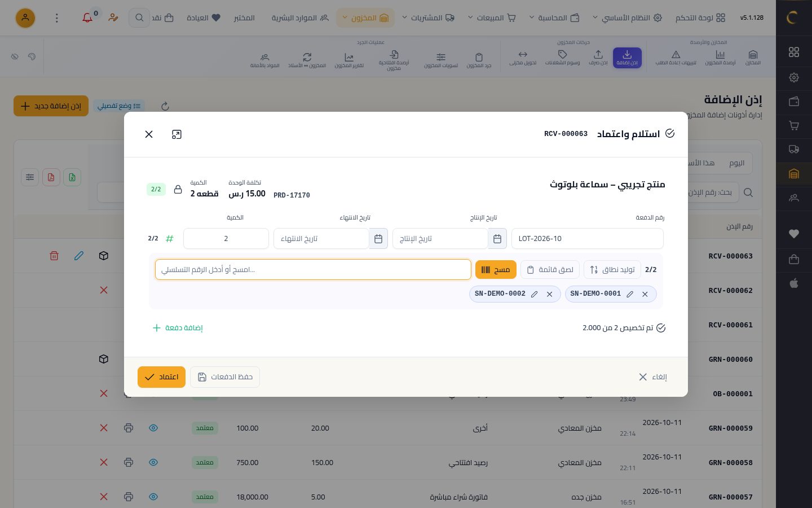Click the refresh icon beside detailed mode
The height and width of the screenshot is (508, 812).
tap(165, 106)
